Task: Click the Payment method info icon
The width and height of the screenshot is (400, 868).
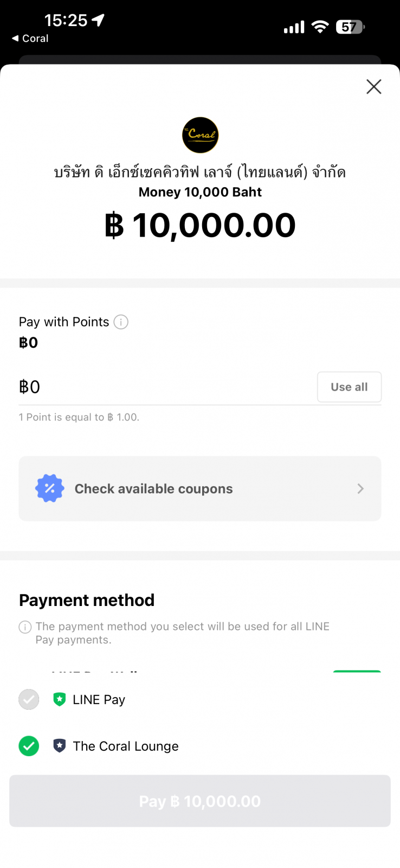Action: tap(25, 627)
